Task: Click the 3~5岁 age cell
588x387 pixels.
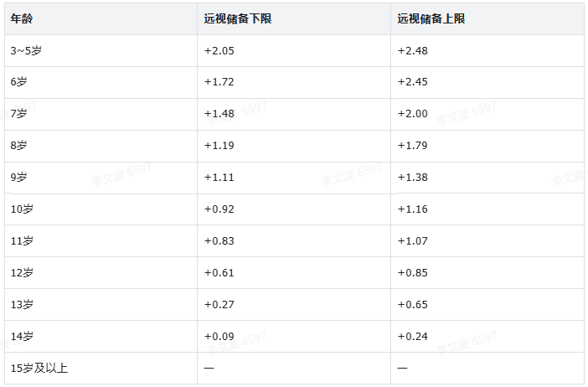Action: pyautogui.click(x=26, y=50)
